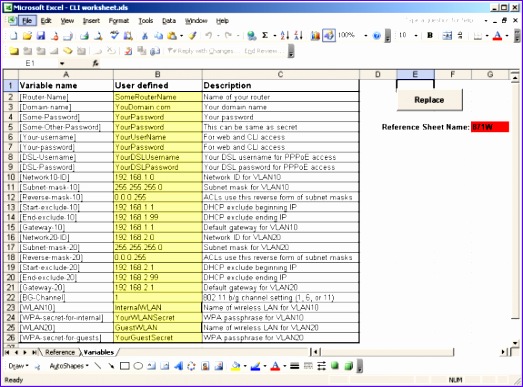The height and width of the screenshot is (387, 523).
Task: Click the 3-D Style green cube icon
Action: 349,366
